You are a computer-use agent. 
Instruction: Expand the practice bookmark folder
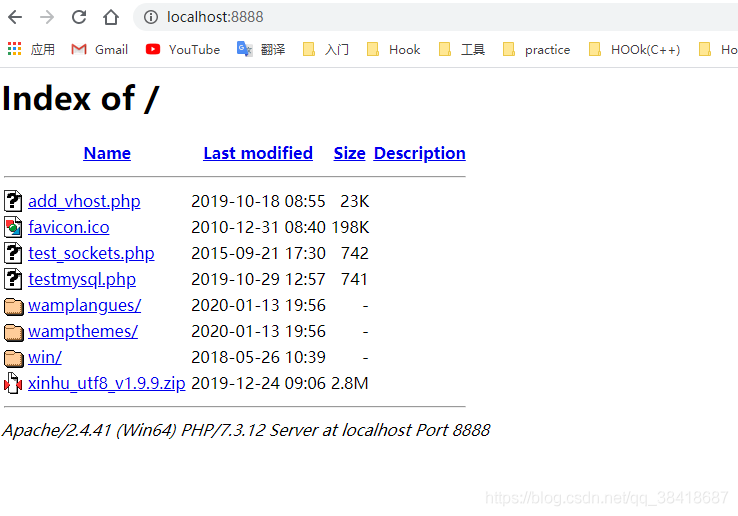[x=537, y=49]
